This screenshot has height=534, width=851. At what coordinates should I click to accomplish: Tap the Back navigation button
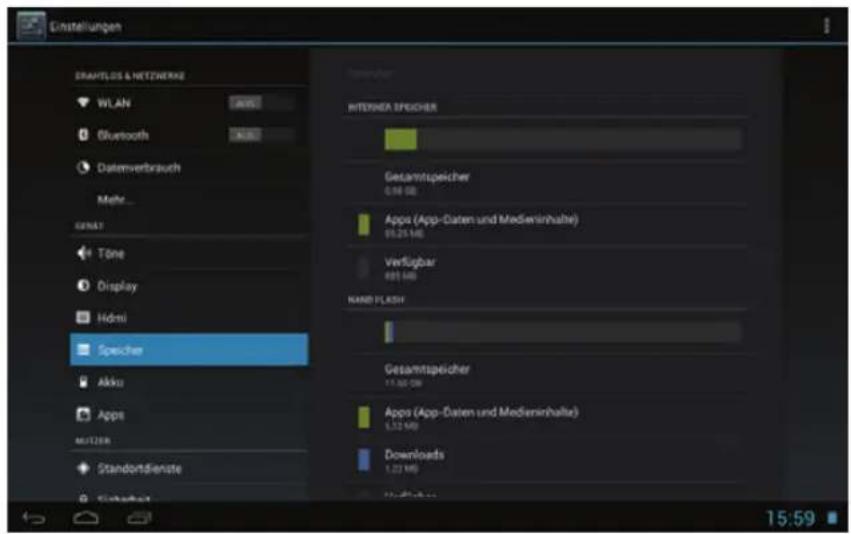[x=34, y=518]
